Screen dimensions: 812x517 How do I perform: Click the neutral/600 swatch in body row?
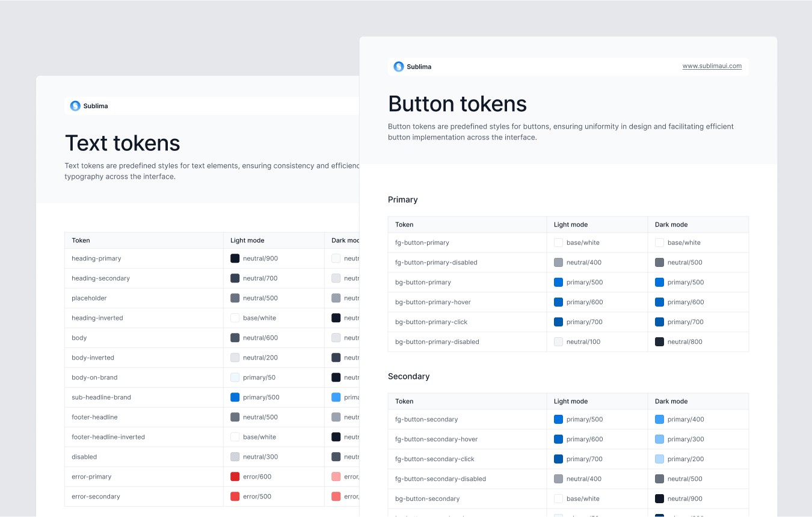pos(235,338)
